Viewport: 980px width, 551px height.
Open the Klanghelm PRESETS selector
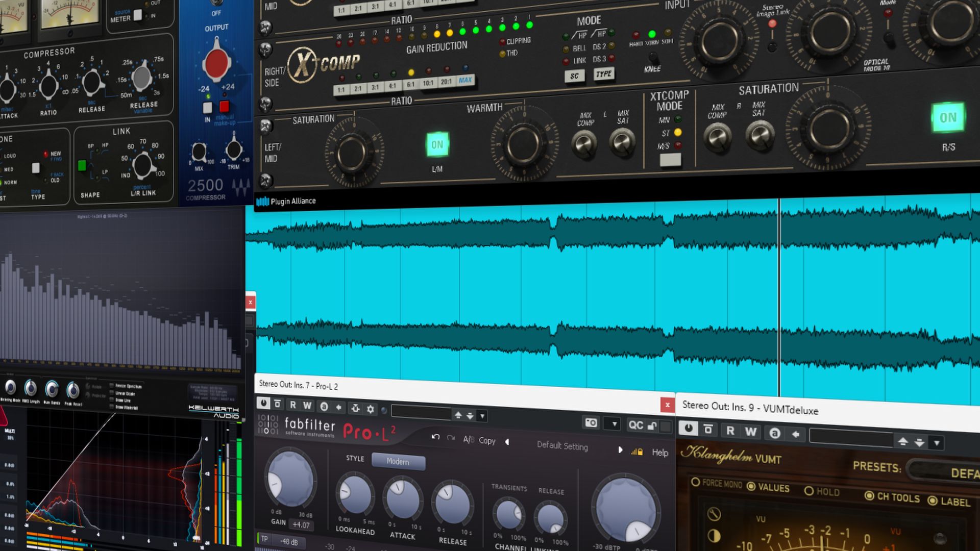coord(944,472)
